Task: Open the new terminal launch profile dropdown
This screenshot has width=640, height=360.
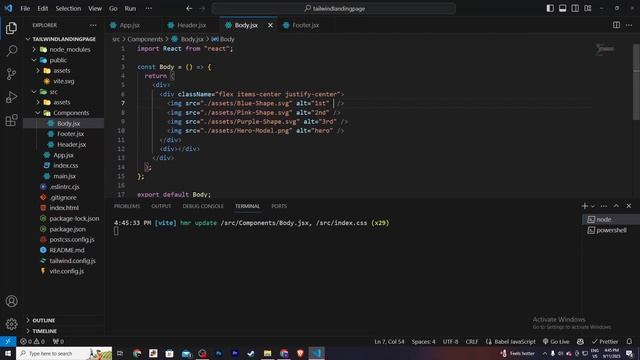Action: pos(593,206)
